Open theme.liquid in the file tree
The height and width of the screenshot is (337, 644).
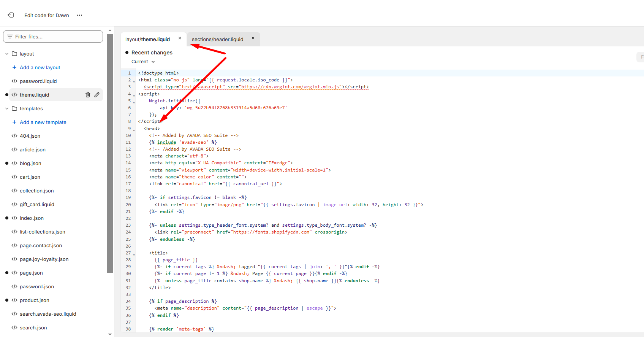pos(34,95)
